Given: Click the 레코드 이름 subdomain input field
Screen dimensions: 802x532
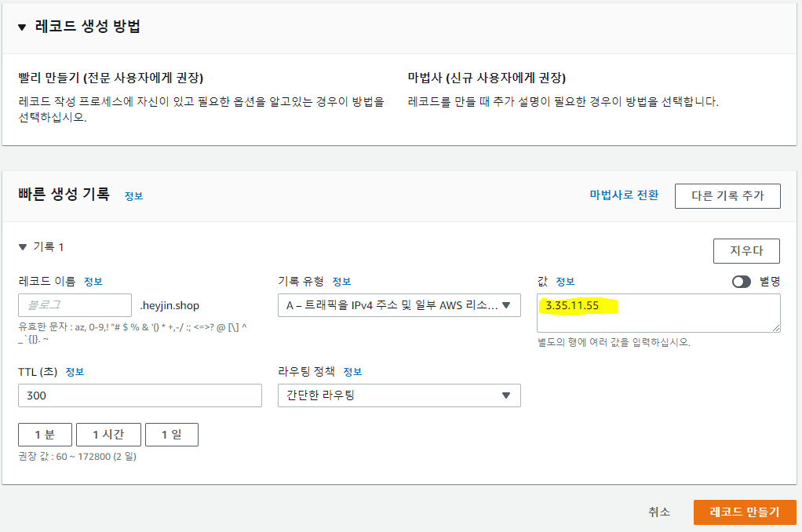Looking at the screenshot, I should (x=75, y=305).
